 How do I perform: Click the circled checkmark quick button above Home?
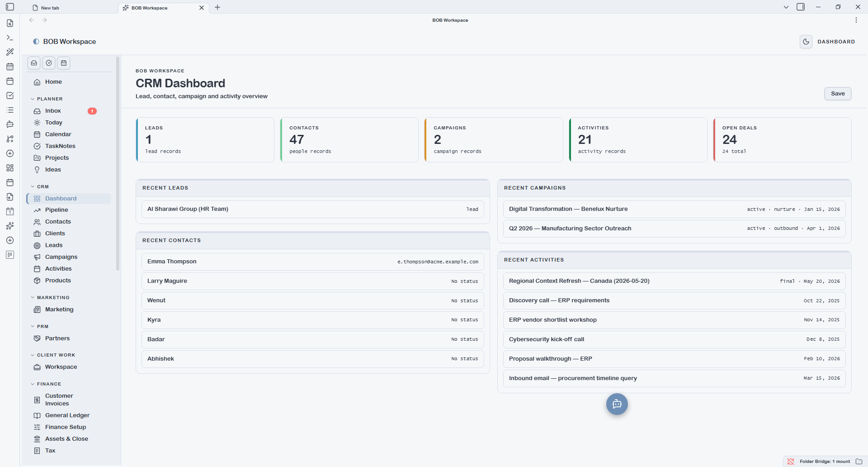tap(49, 63)
